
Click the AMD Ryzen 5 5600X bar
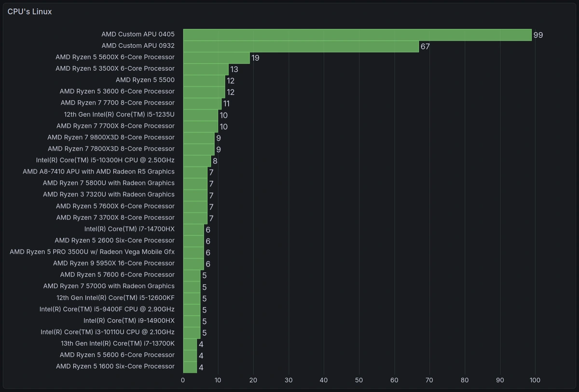(216, 57)
